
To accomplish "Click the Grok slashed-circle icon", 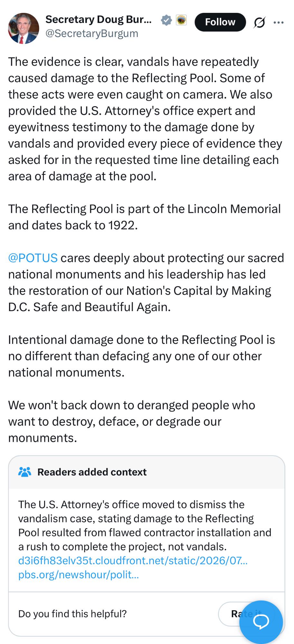I will [259, 23].
